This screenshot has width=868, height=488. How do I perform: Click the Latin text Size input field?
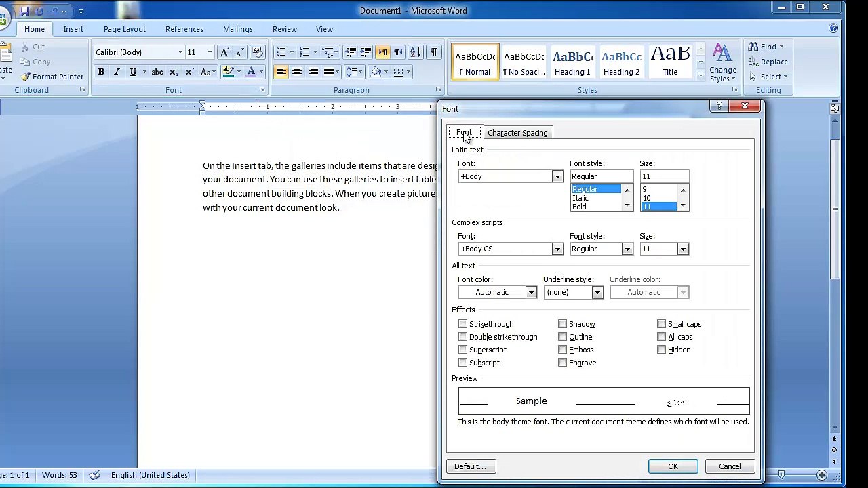pyautogui.click(x=664, y=176)
